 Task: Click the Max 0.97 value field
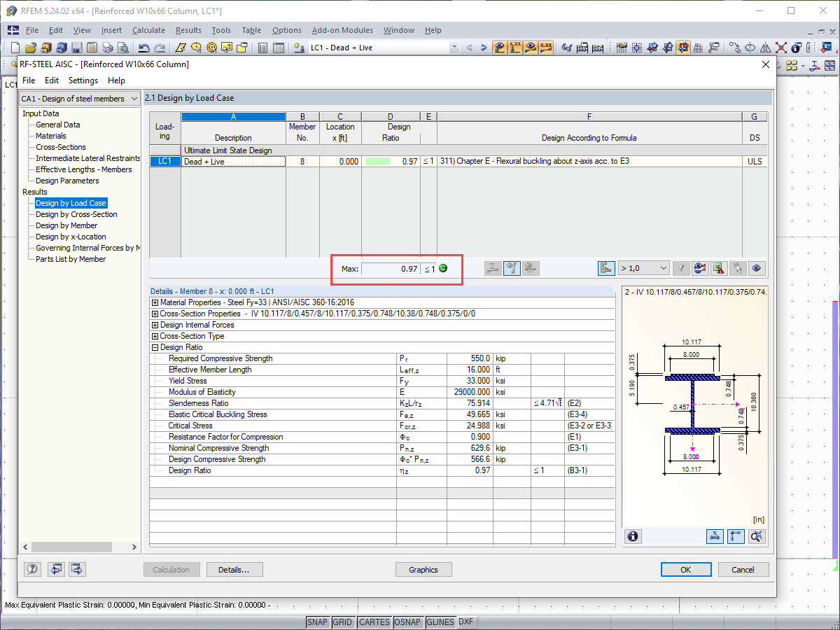click(x=391, y=269)
